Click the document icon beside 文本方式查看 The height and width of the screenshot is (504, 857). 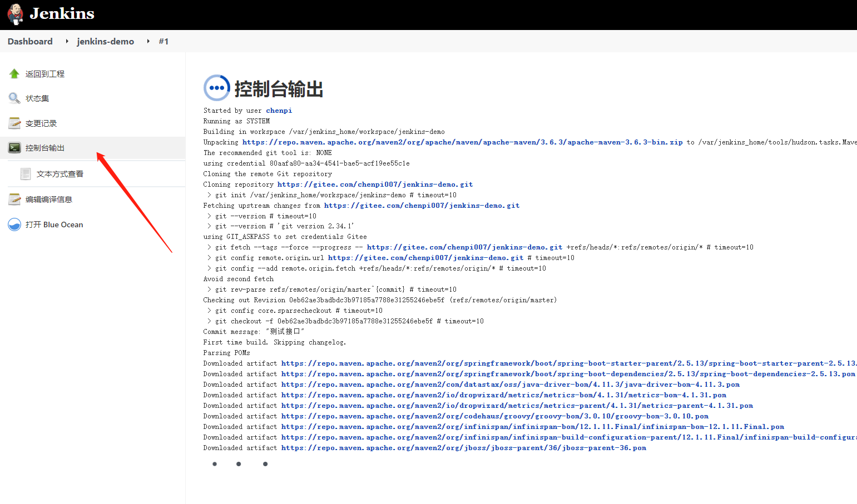(x=26, y=173)
